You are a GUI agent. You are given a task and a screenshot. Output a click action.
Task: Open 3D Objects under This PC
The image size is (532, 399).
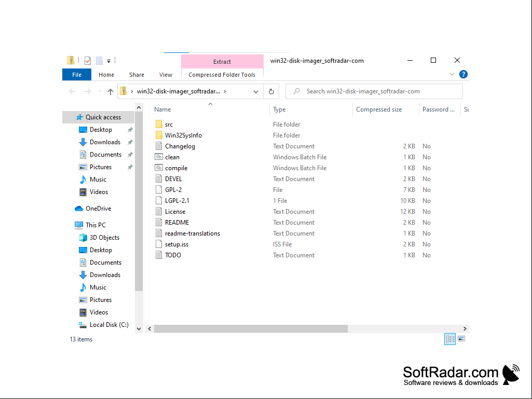click(x=104, y=238)
